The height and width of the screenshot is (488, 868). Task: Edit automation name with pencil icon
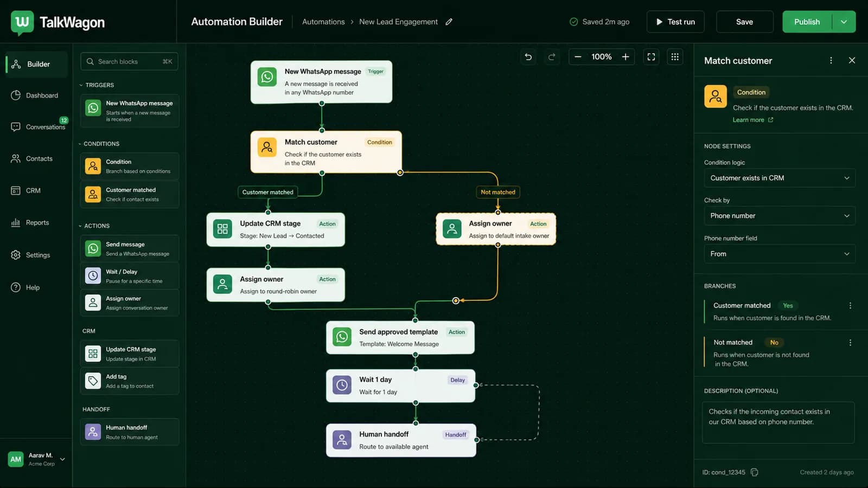pyautogui.click(x=449, y=22)
